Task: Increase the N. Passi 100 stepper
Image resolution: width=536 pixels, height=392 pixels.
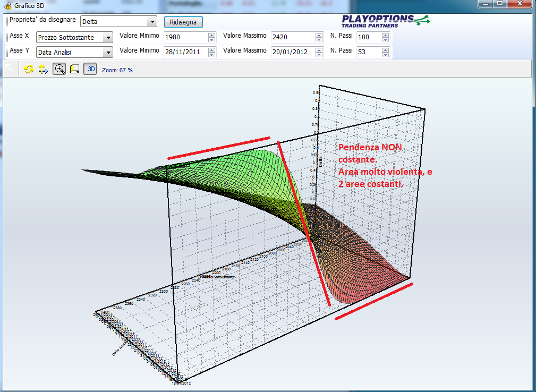Action: point(385,35)
